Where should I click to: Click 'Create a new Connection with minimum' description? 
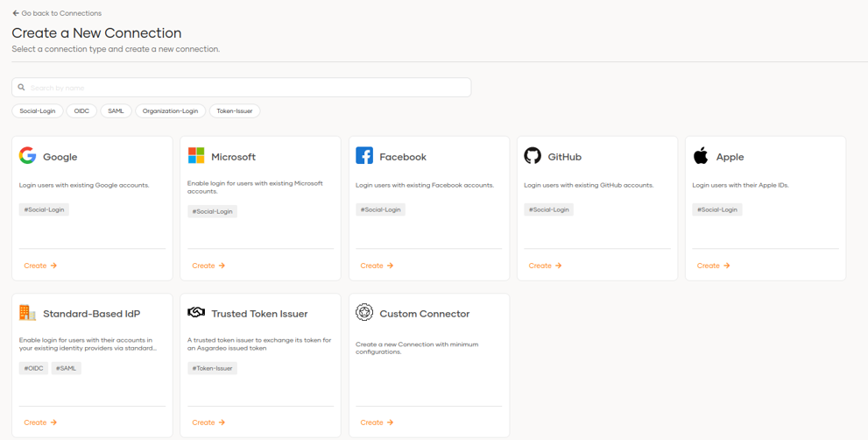coord(417,348)
